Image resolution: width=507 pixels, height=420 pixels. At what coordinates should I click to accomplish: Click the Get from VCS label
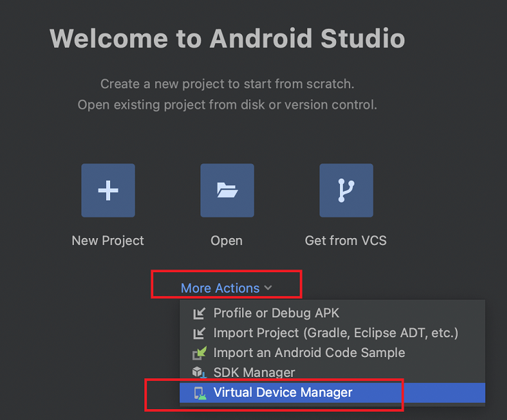point(346,241)
